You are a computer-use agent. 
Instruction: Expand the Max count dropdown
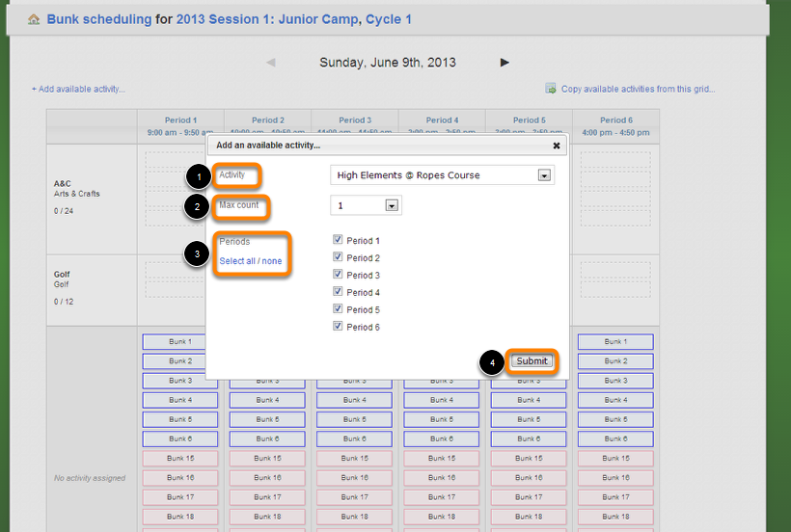pyautogui.click(x=366, y=205)
